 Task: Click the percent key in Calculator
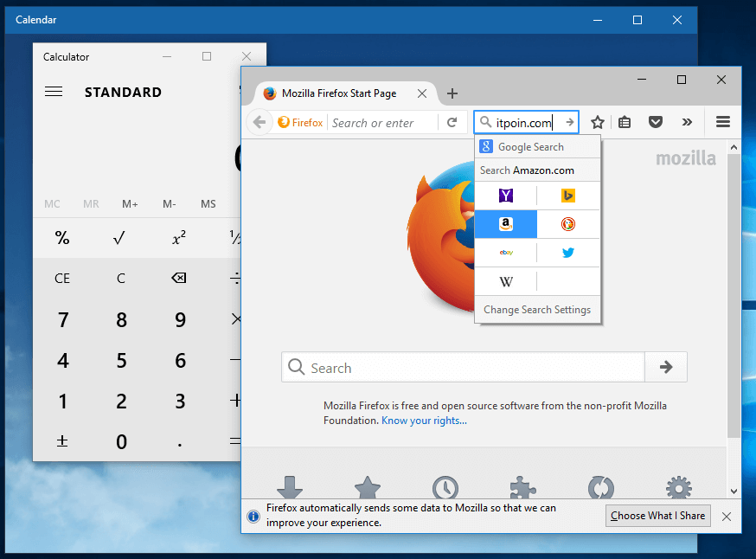[x=62, y=238]
